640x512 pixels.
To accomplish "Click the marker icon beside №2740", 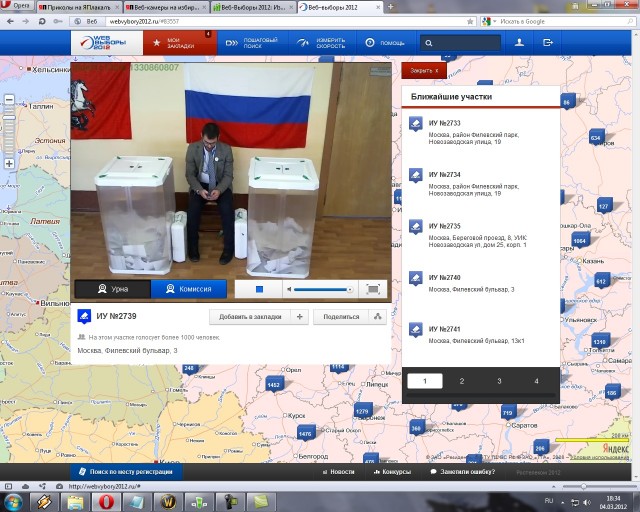I will click(416, 278).
